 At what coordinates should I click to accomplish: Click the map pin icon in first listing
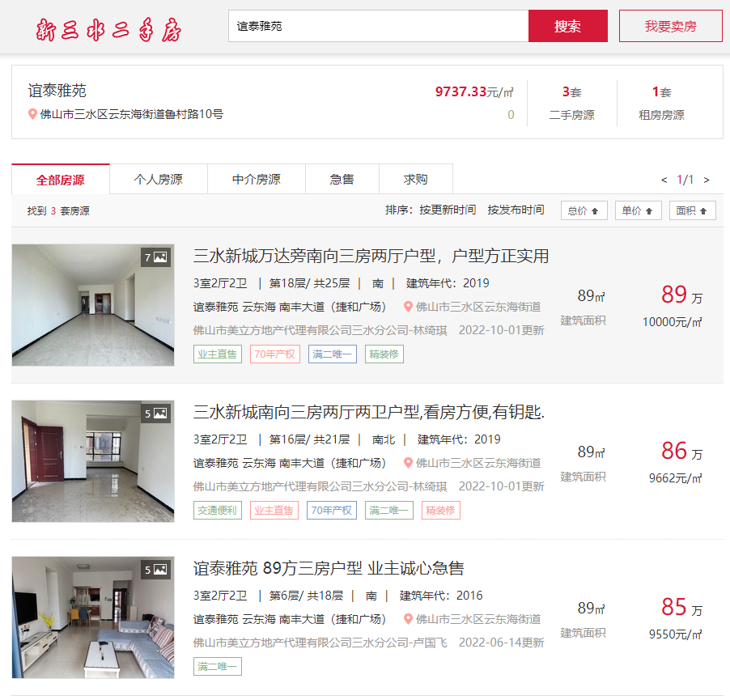409,307
